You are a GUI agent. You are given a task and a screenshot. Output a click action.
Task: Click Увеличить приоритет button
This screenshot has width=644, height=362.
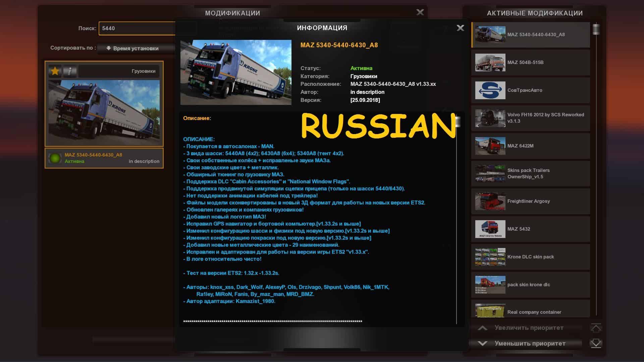click(x=529, y=328)
